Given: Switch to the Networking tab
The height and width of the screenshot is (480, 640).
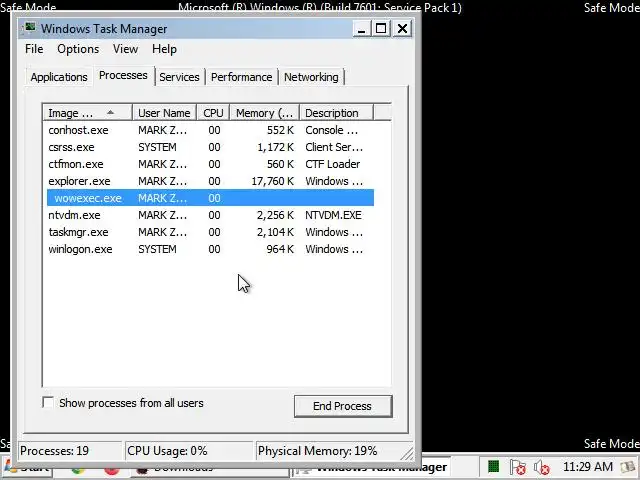Looking at the screenshot, I should tap(311, 77).
